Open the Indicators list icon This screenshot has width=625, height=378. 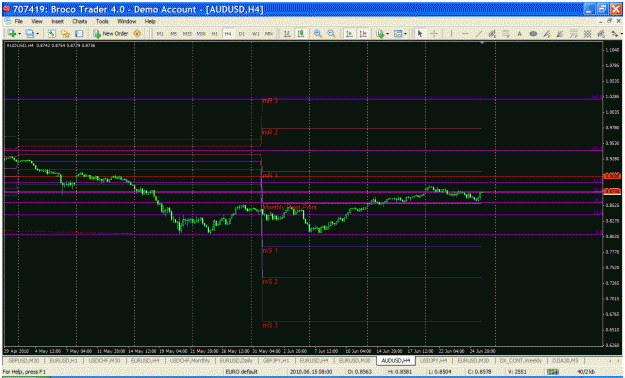pyautogui.click(x=380, y=34)
